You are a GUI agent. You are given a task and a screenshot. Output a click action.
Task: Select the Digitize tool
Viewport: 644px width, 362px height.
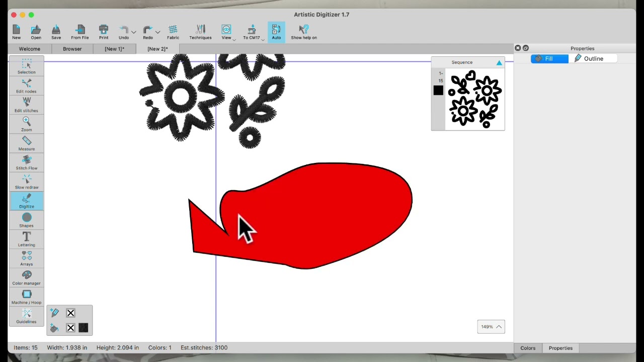tap(27, 201)
